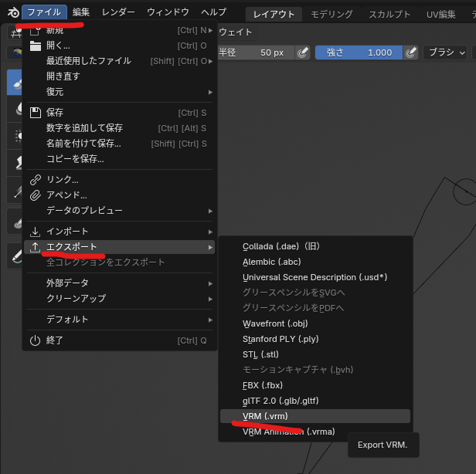Image resolution: width=476 pixels, height=474 pixels.
Task: Export as Universal Scene Description (.usd*)
Action: coord(315,277)
